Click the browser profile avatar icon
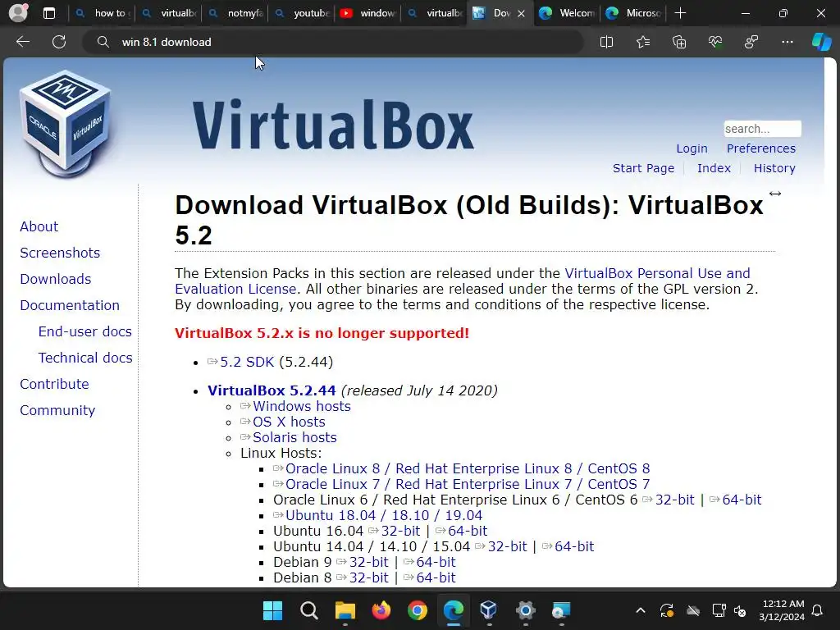This screenshot has width=840, height=630. [x=18, y=13]
